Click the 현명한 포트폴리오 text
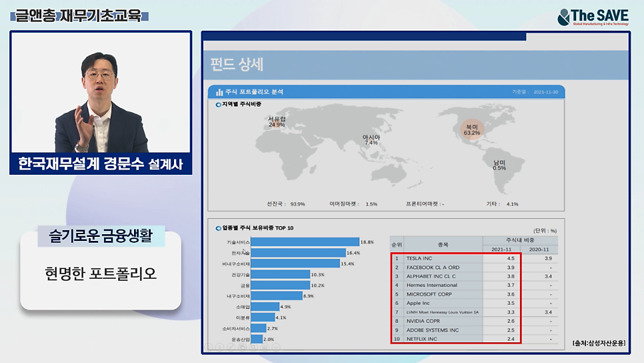 [101, 274]
